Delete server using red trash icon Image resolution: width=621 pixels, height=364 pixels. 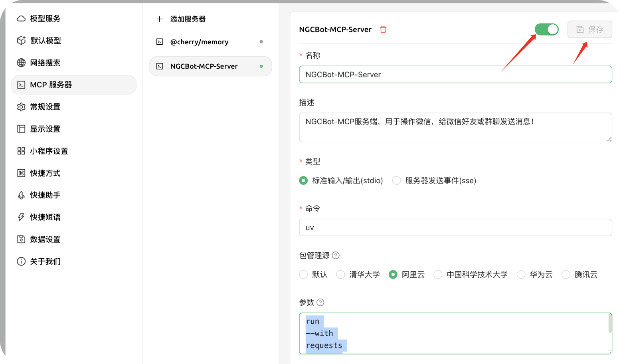pos(383,29)
